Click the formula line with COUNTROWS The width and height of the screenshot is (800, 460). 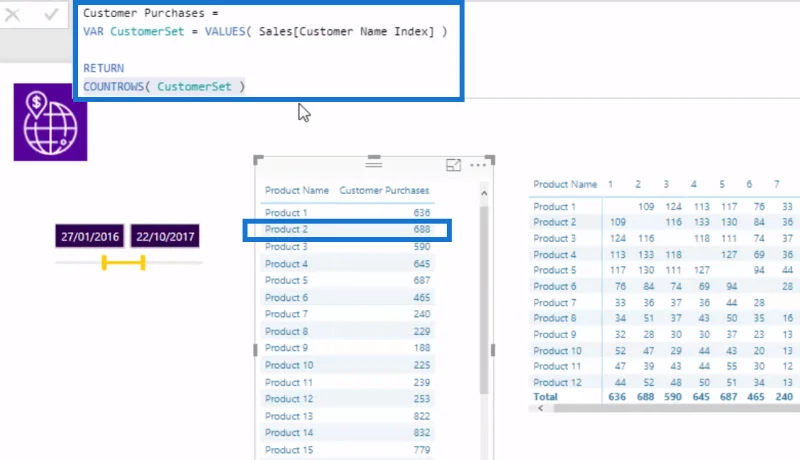click(x=164, y=87)
